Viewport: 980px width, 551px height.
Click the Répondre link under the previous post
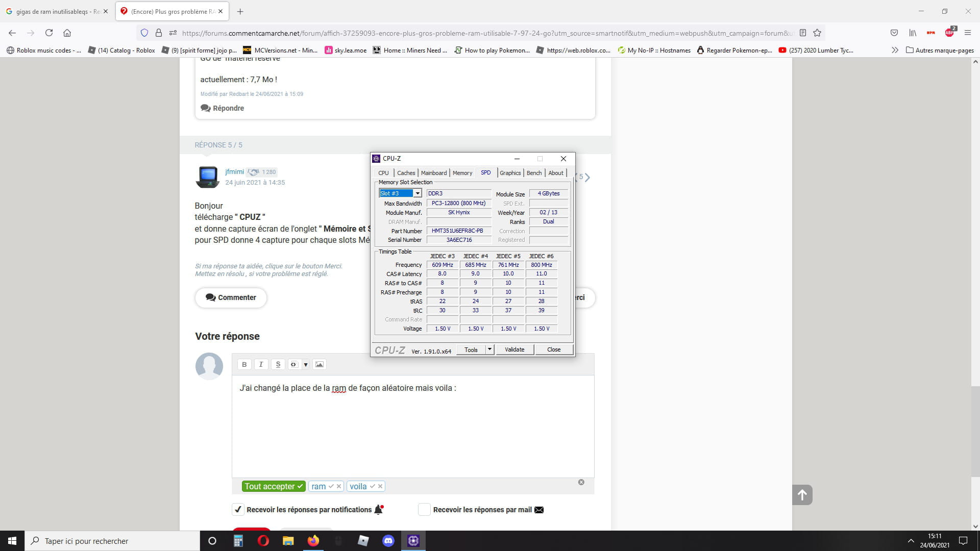click(x=223, y=108)
